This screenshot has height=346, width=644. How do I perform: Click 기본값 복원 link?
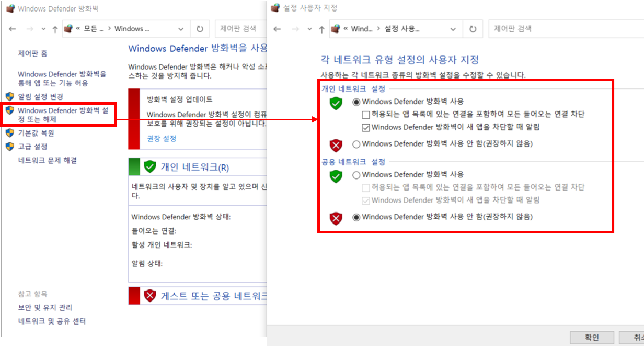36,132
